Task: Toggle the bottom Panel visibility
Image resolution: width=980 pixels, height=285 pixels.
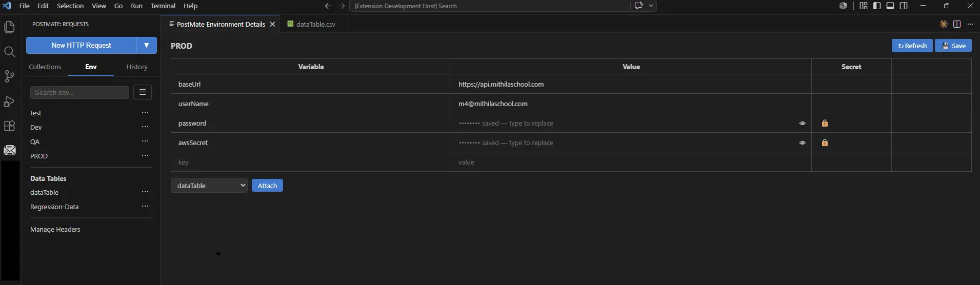Action: click(890, 6)
